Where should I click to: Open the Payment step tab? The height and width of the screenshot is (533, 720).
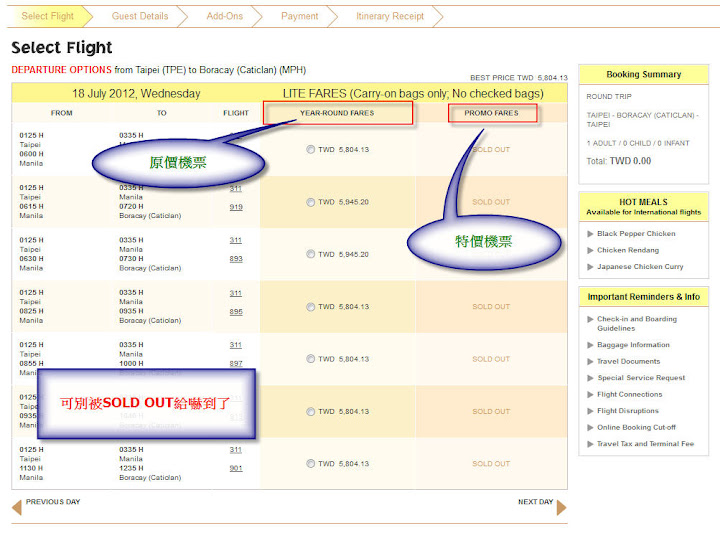299,16
